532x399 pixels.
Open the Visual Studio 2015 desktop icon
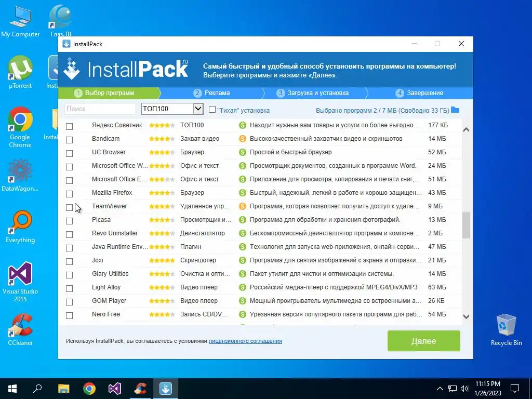pyautogui.click(x=20, y=282)
